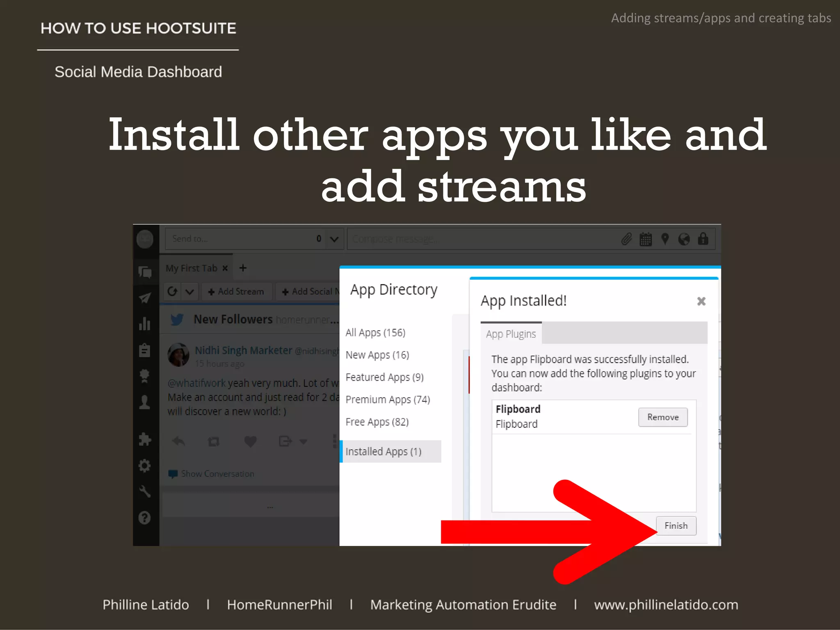
Task: Open Campaigns ribbon badge sidebar icon
Action: pyautogui.click(x=144, y=376)
